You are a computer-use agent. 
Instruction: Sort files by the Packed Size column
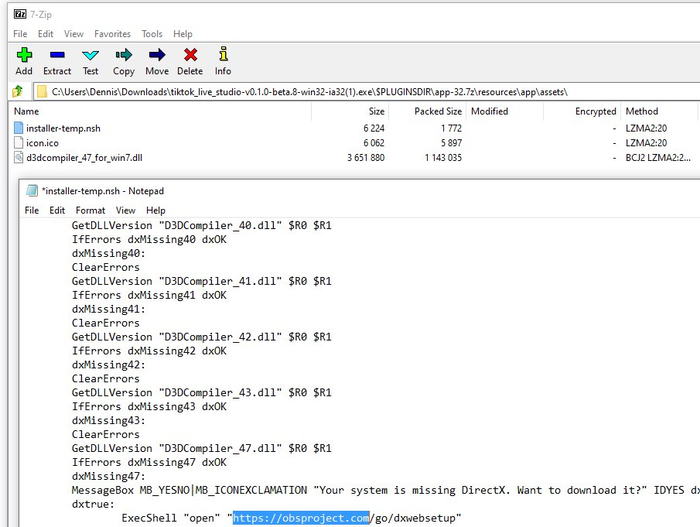click(x=438, y=112)
